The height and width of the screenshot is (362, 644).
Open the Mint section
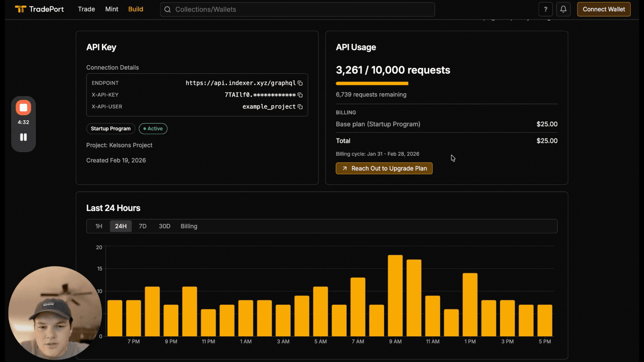[x=111, y=9]
